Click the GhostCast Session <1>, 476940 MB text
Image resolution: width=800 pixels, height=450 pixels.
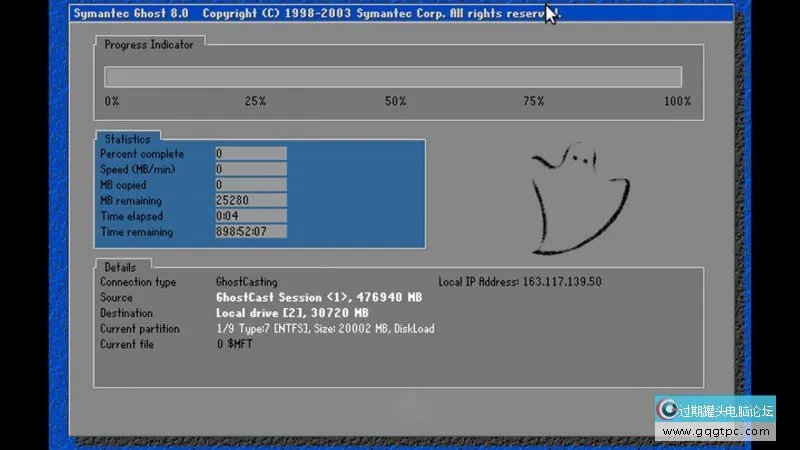[319, 297]
